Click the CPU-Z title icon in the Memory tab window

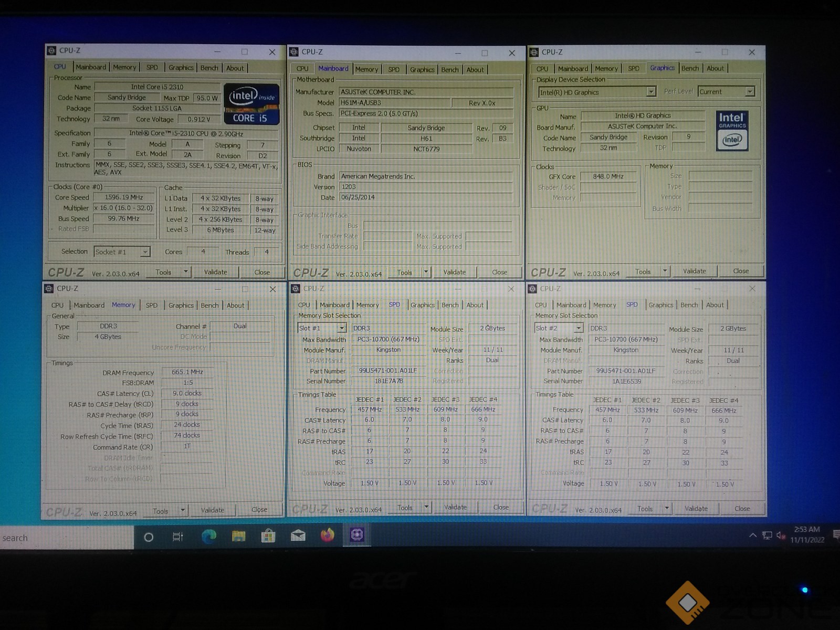point(49,288)
